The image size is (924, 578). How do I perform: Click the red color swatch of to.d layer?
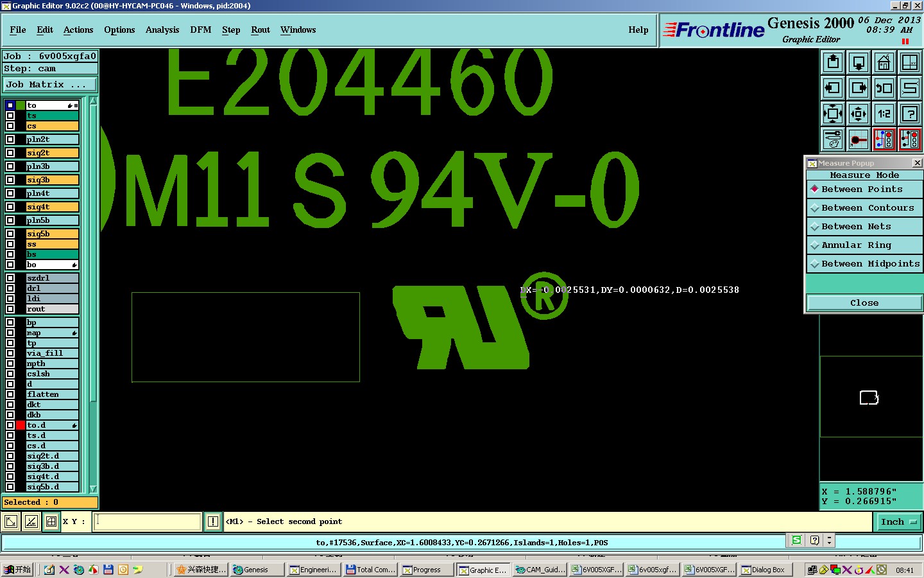coord(21,425)
